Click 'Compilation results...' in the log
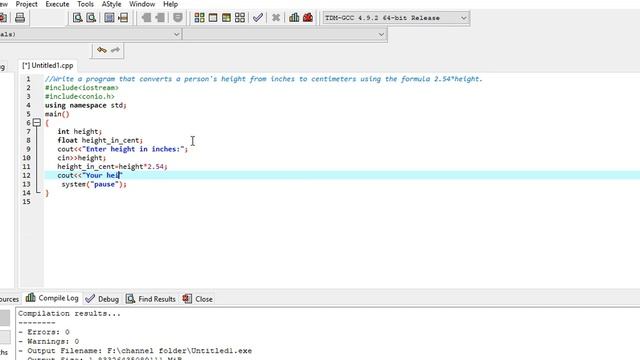 point(69,313)
